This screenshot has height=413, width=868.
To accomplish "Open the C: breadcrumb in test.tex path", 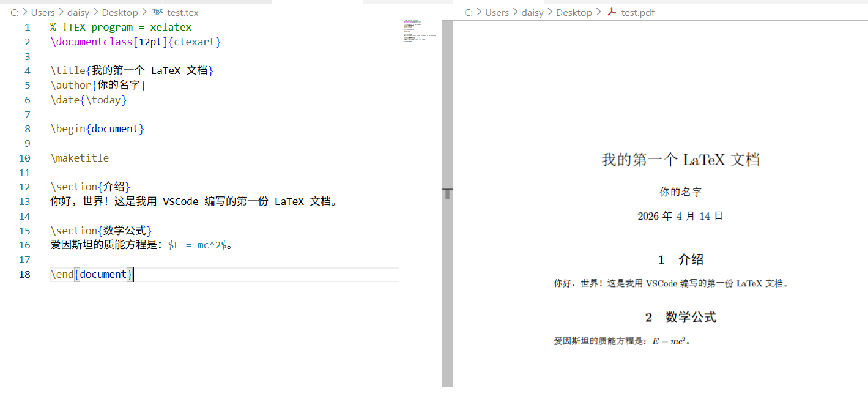I will (15, 12).
